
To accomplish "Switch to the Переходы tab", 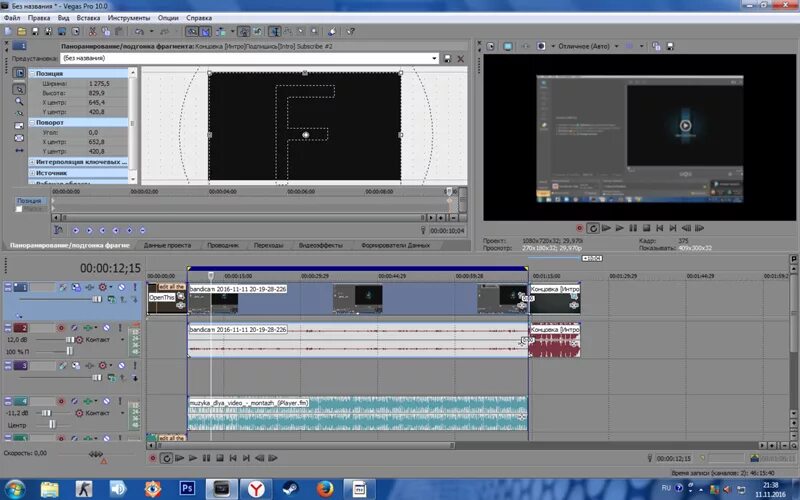I will coord(268,245).
